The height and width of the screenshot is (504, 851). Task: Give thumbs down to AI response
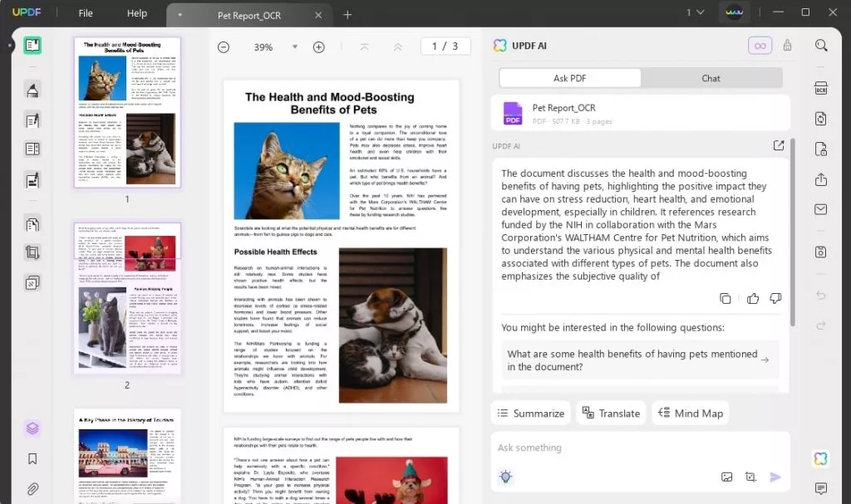pos(775,298)
